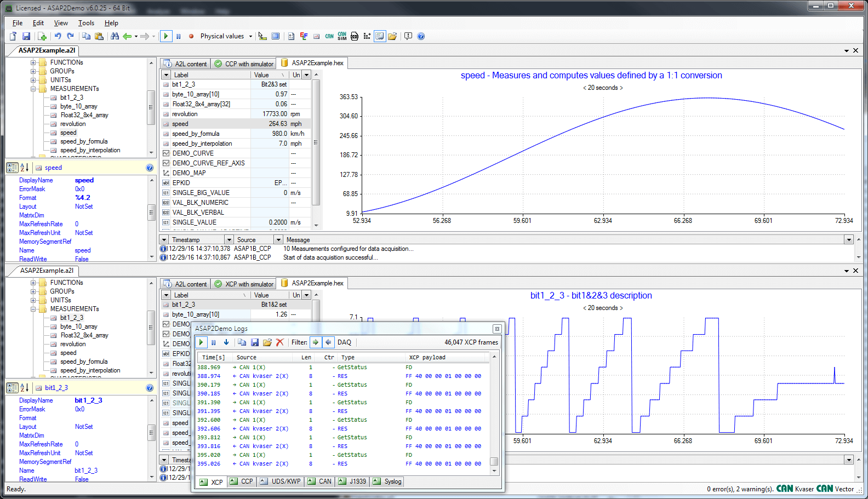Switch to the UDS/KWP log tab

[x=281, y=481]
